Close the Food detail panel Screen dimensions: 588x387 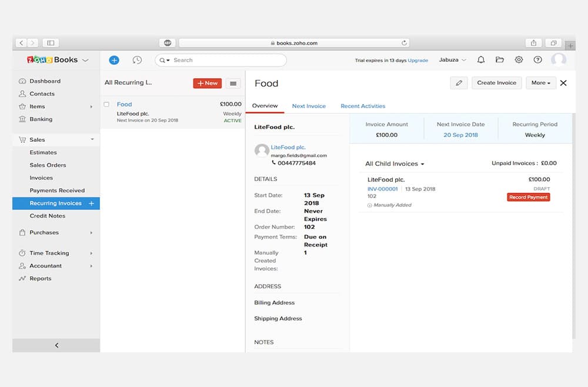tap(563, 83)
